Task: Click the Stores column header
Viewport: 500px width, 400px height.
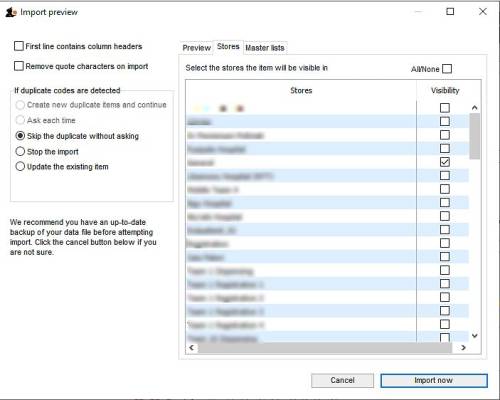Action: tap(301, 90)
